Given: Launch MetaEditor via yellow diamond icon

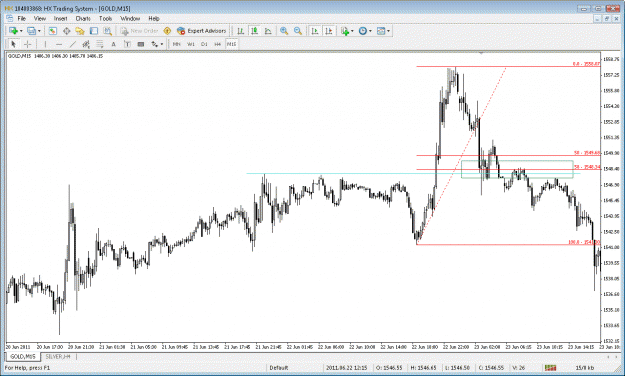Looking at the screenshot, I should click(x=167, y=31).
